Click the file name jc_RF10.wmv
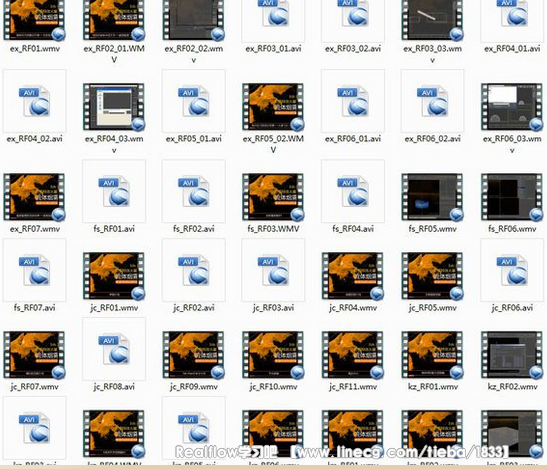The width and height of the screenshot is (547, 469). [x=273, y=387]
